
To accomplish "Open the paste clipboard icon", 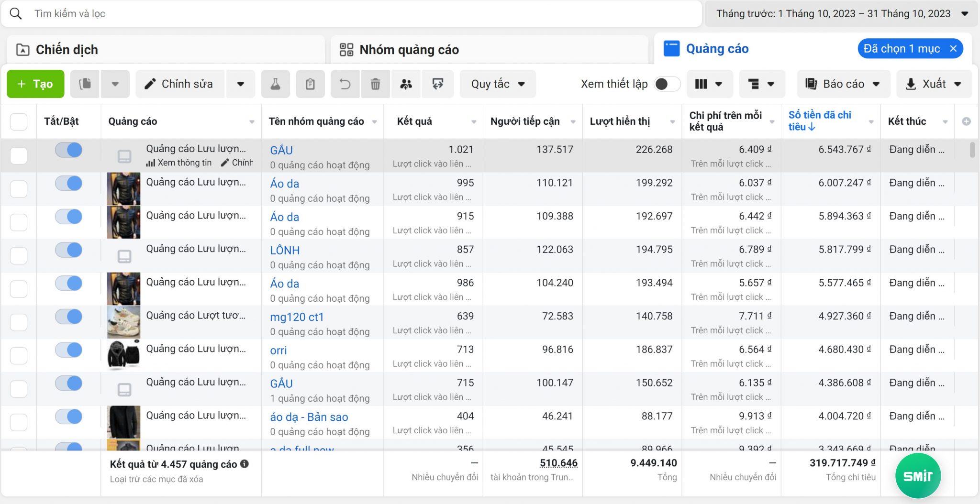I will [310, 84].
